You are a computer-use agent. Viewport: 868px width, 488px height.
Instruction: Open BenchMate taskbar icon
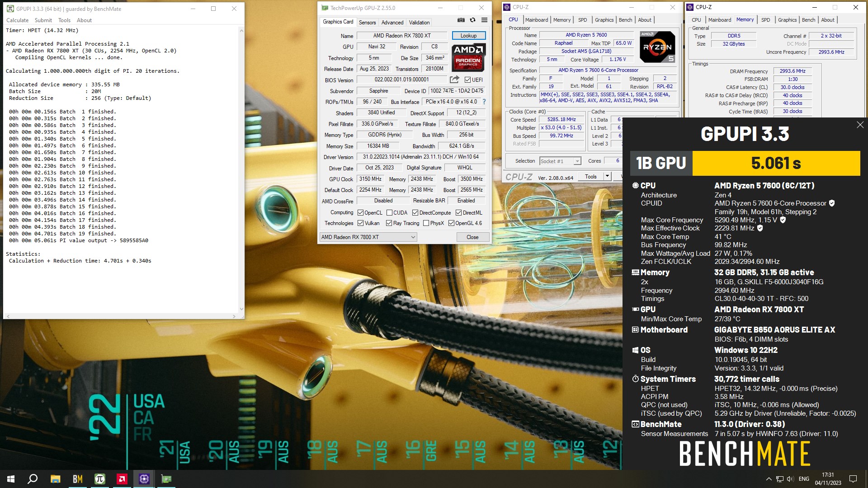click(x=78, y=479)
